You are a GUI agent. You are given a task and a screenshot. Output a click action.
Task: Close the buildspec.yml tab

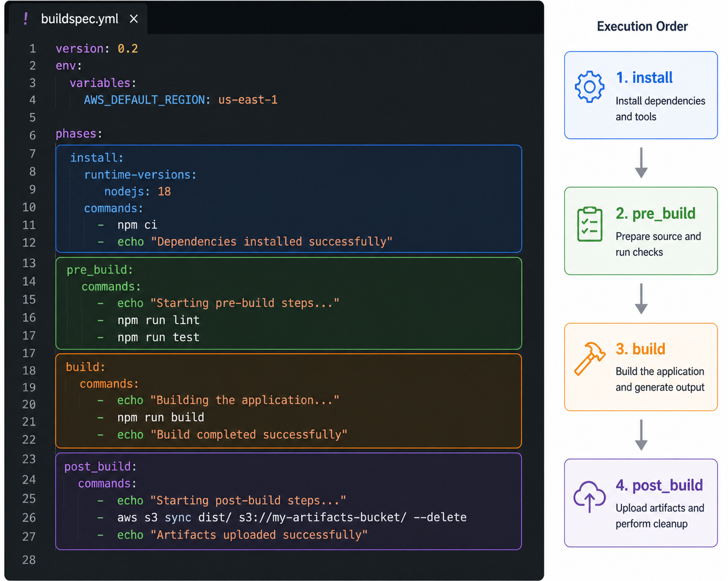point(134,19)
